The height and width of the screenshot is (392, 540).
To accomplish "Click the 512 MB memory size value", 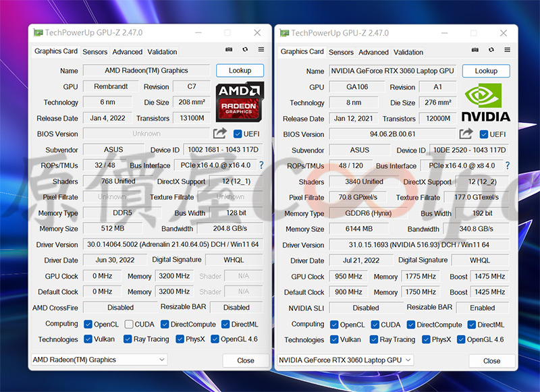I will point(113,229).
